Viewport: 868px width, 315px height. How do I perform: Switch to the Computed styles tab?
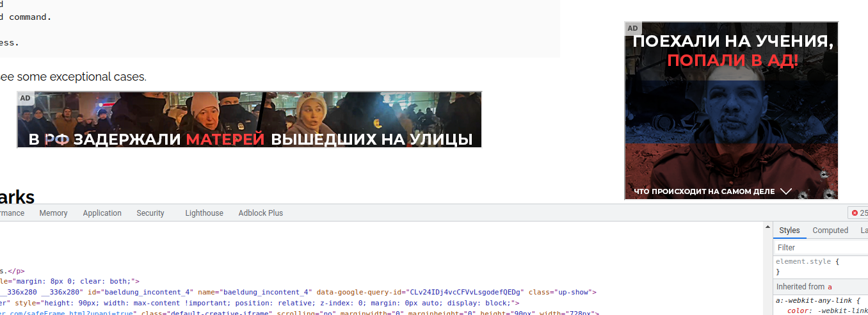(x=830, y=230)
